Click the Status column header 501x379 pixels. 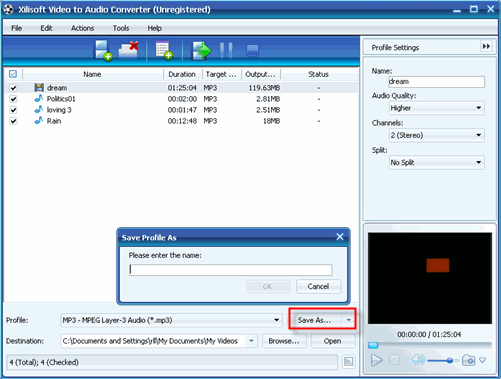319,74
